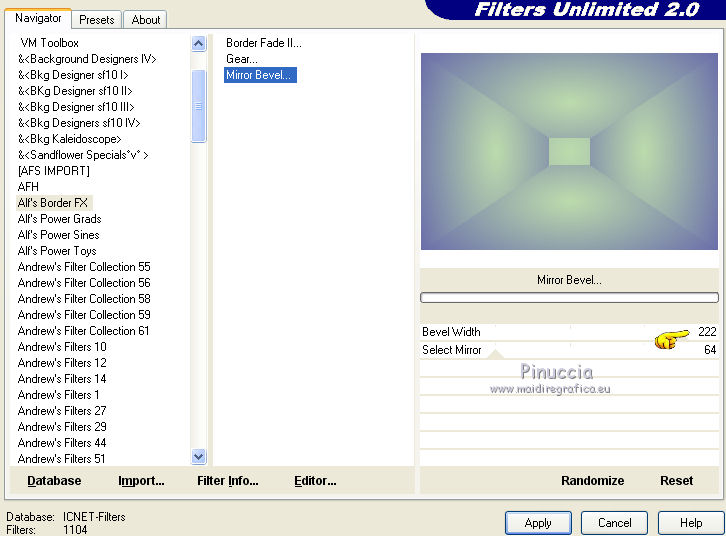
Task: Select Alf's Power Sines category
Action: tap(58, 235)
